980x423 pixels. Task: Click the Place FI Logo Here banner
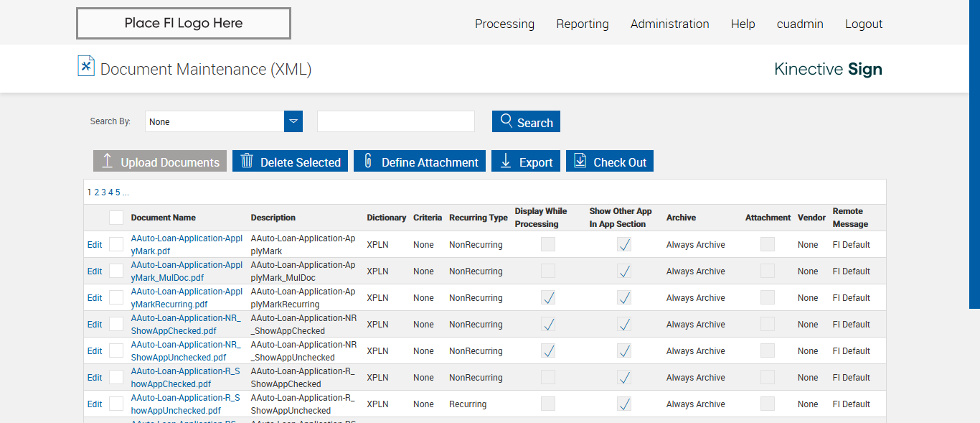[184, 23]
